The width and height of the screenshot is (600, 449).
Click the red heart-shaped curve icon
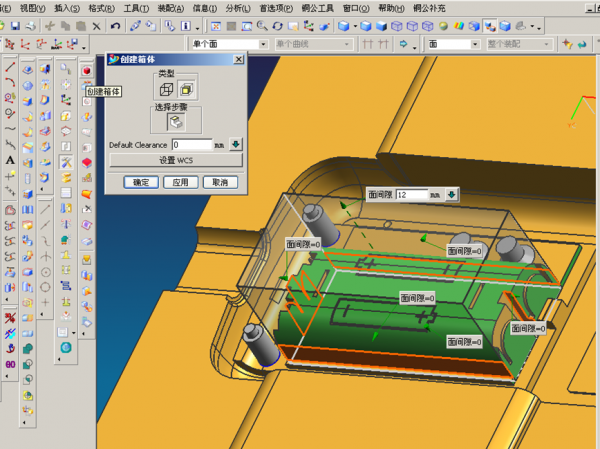point(10,210)
